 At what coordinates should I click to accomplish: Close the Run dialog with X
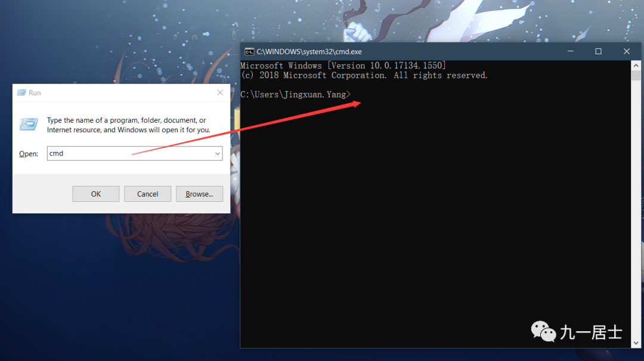pos(220,93)
